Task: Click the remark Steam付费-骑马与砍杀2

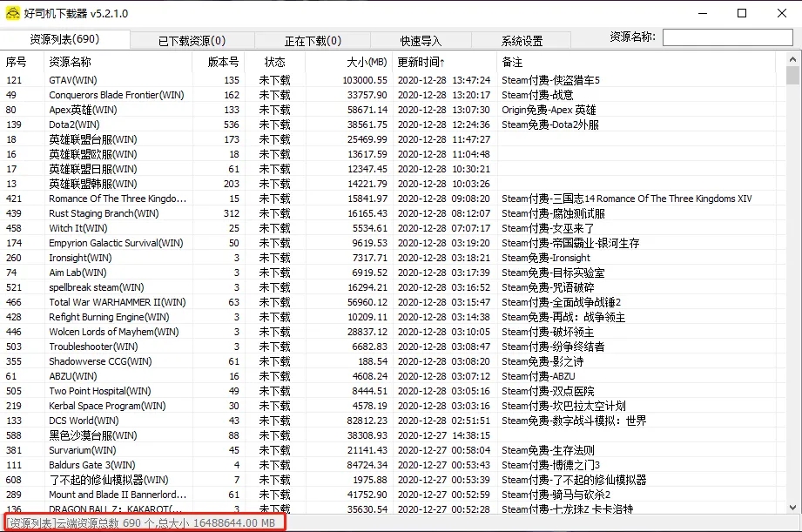Action: 556,495
